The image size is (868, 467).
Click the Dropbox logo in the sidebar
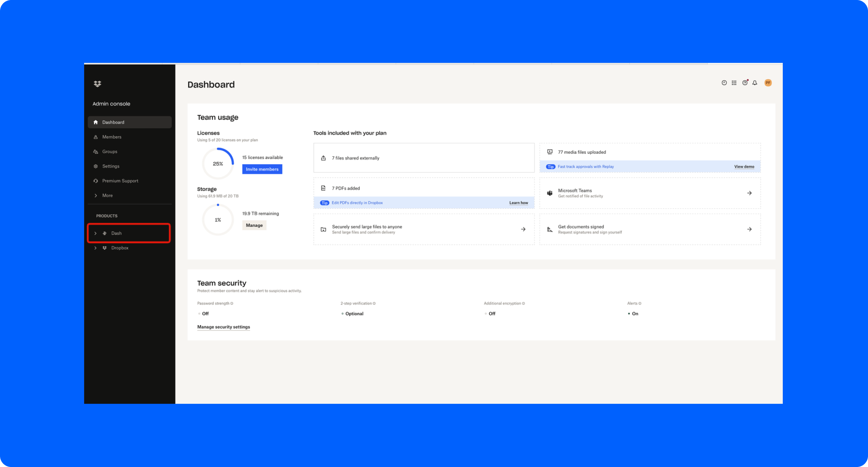97,84
